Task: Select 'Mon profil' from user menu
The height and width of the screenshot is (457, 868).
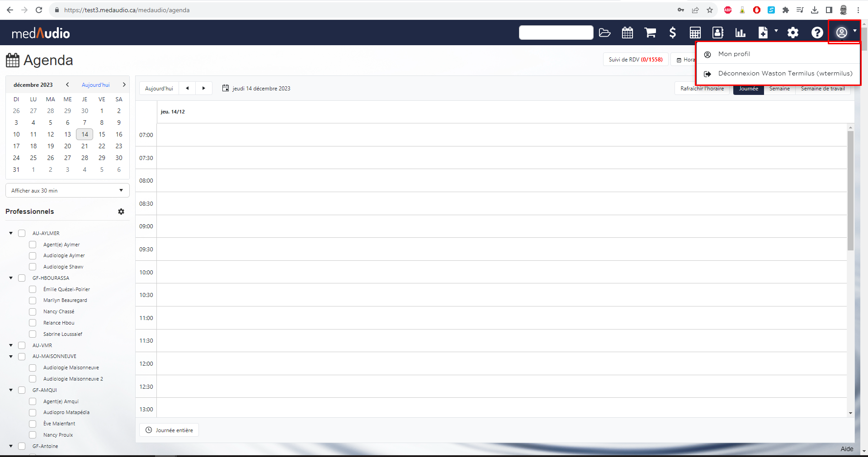Action: pos(734,54)
